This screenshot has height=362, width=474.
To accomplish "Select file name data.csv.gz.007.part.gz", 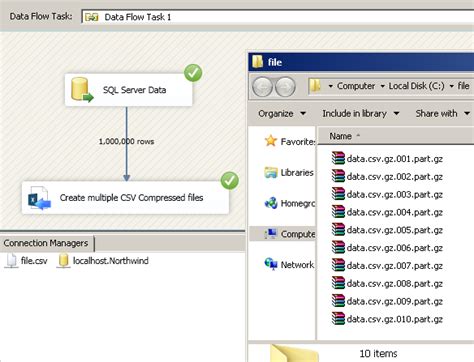I will [395, 266].
